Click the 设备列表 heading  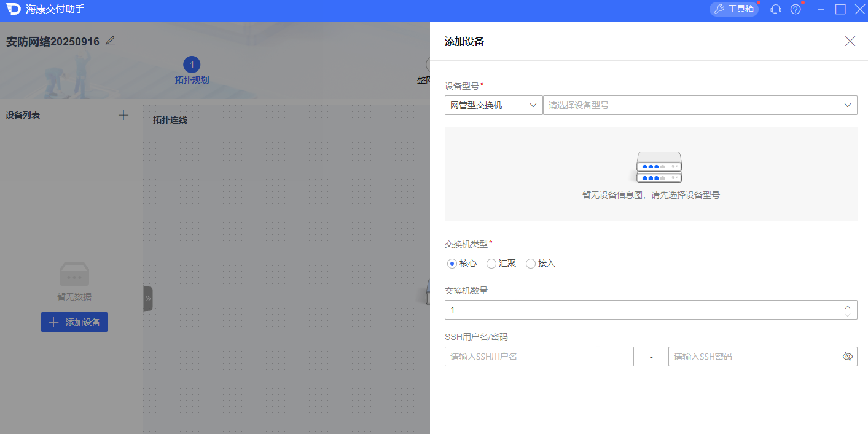[23, 115]
